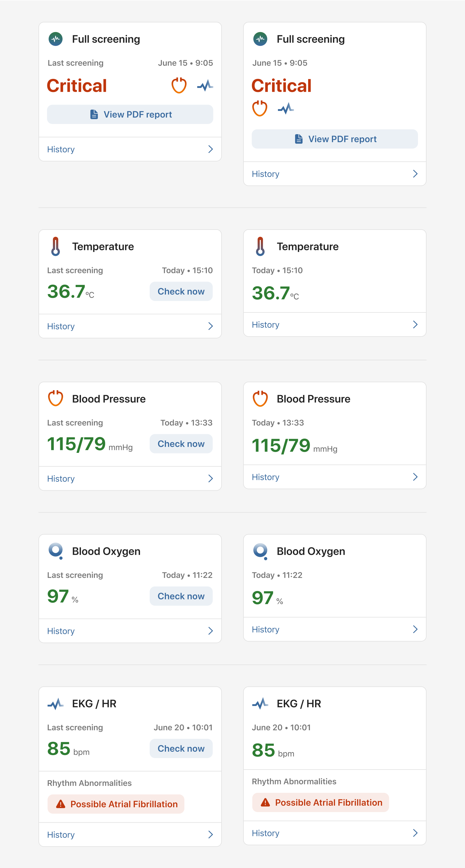Click the heartbeat icon on the left Full screening card
This screenshot has height=868, width=465.
click(56, 39)
